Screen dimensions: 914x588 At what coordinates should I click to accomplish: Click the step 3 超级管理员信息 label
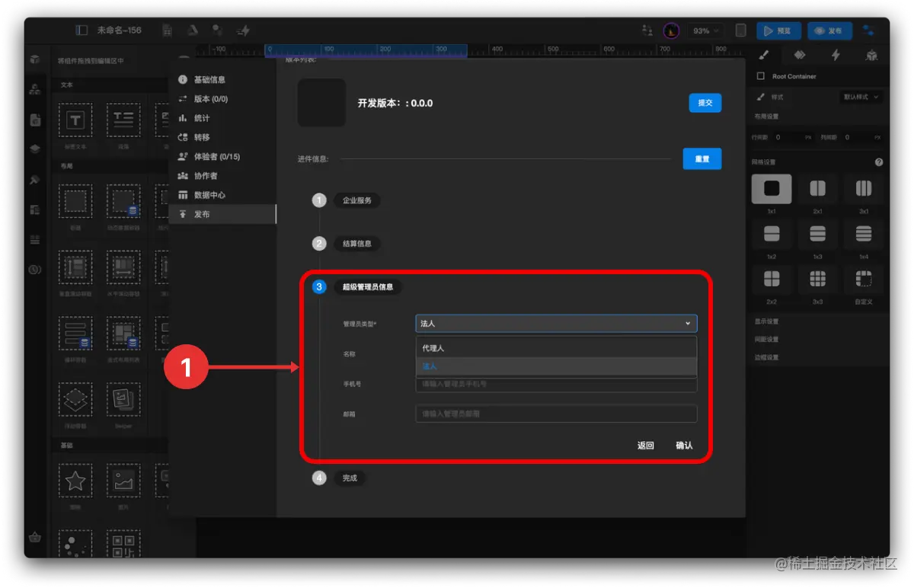(x=368, y=287)
